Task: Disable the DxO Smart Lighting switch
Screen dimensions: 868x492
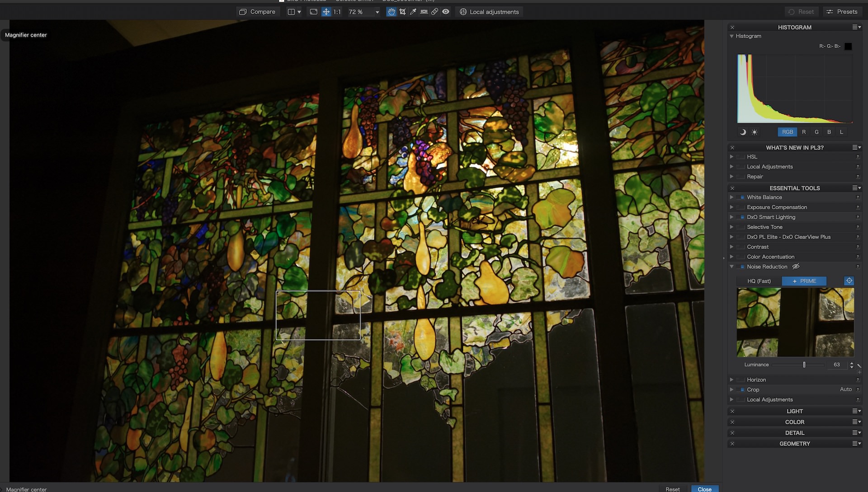Action: point(741,217)
